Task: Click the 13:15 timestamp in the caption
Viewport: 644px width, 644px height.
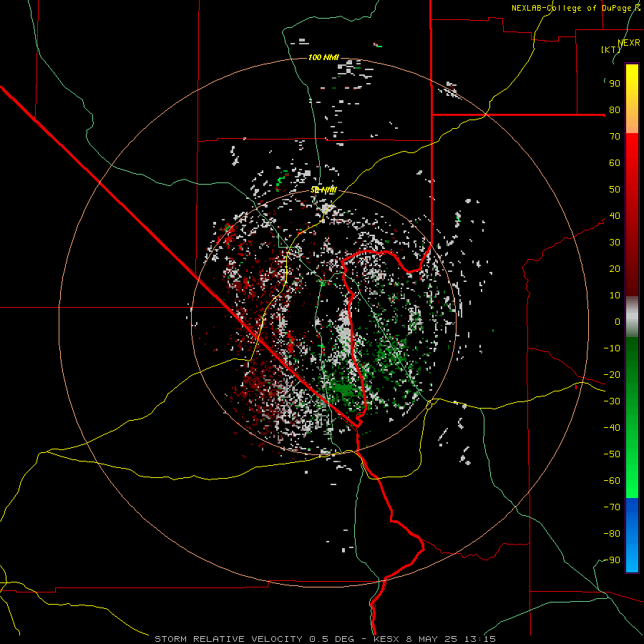Action: [x=480, y=639]
